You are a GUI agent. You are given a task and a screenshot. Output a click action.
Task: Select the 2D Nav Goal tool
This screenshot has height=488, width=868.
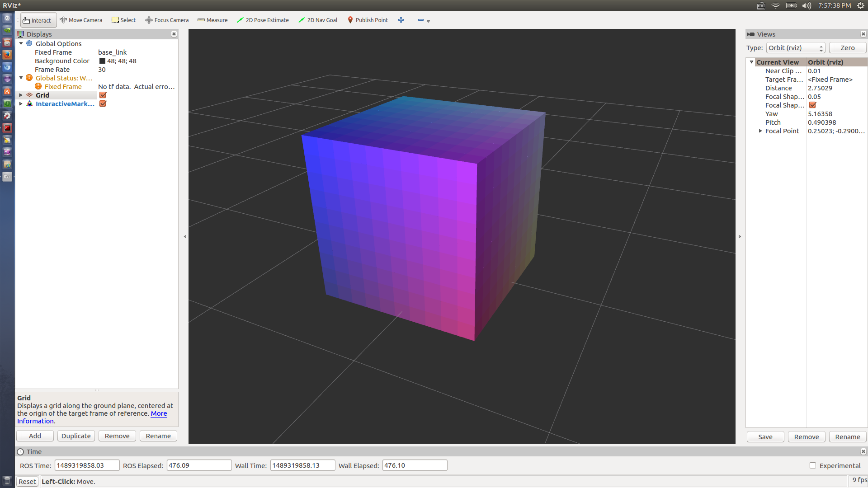[318, 20]
